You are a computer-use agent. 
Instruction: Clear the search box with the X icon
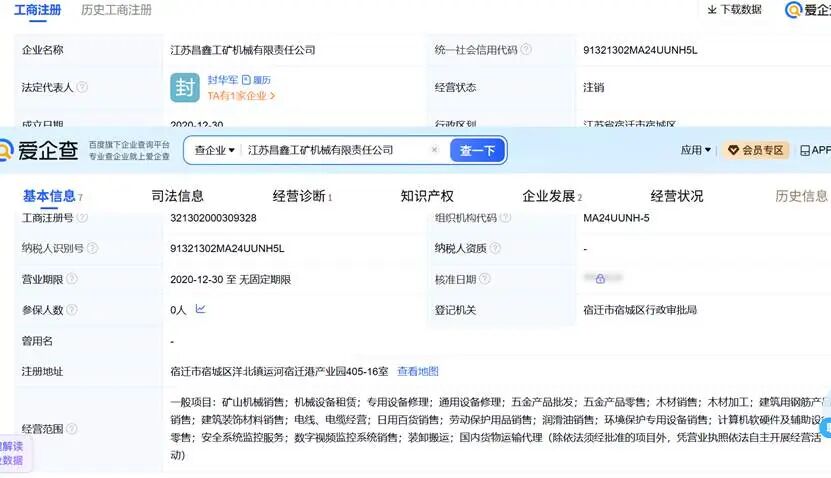click(435, 150)
